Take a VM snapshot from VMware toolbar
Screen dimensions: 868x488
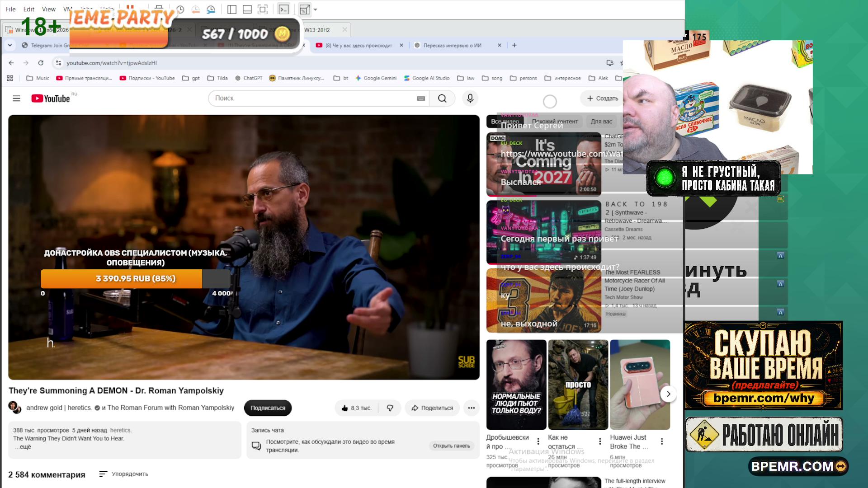180,9
